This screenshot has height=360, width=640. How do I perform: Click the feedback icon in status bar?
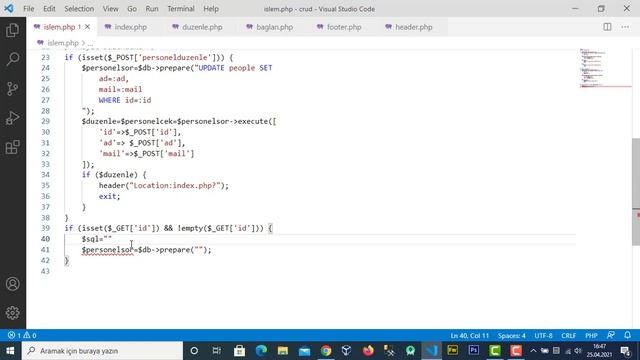[611, 335]
